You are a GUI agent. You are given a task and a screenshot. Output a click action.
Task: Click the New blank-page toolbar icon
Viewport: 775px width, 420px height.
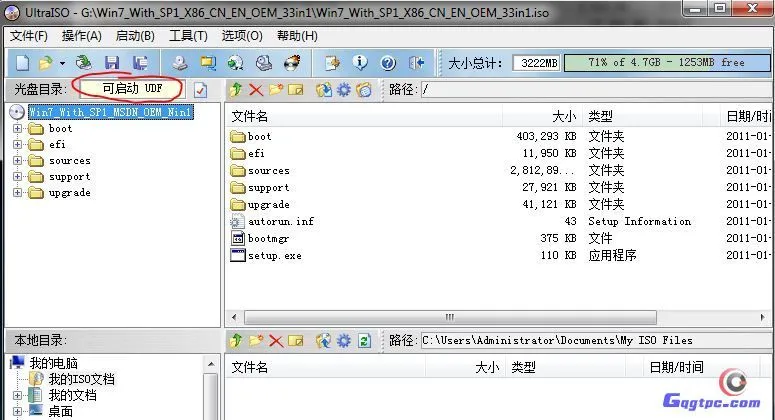(x=23, y=63)
